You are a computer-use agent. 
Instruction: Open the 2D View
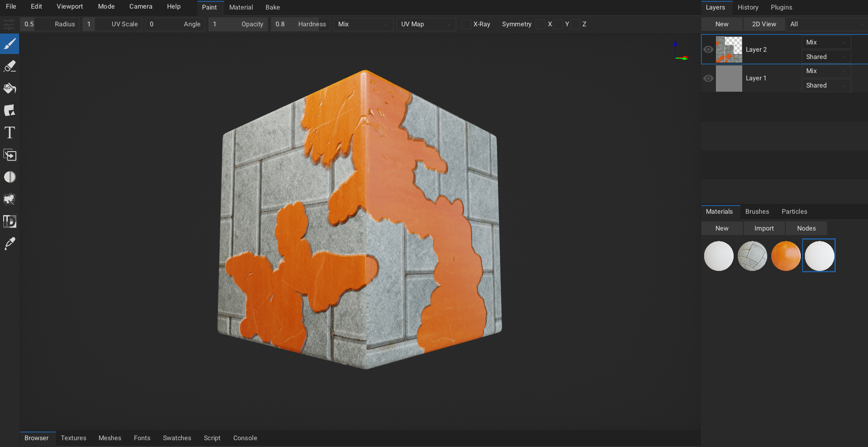pyautogui.click(x=764, y=24)
